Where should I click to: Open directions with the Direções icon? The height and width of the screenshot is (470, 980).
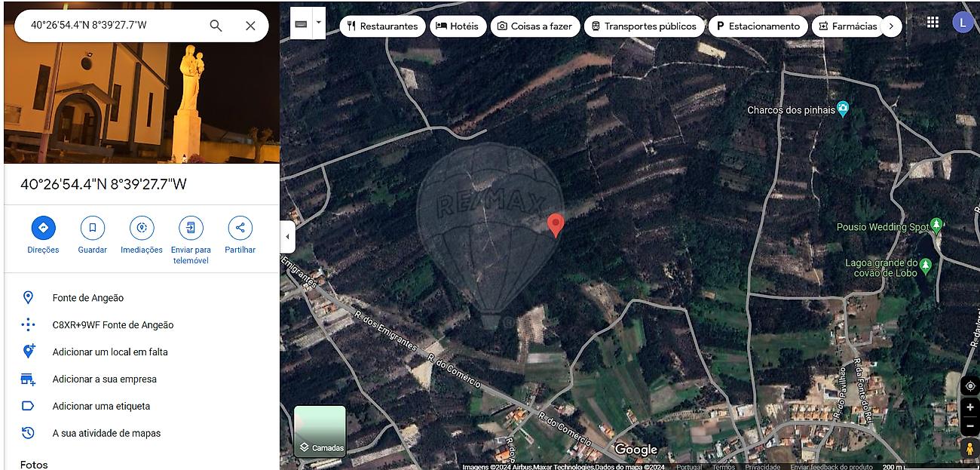pyautogui.click(x=43, y=227)
